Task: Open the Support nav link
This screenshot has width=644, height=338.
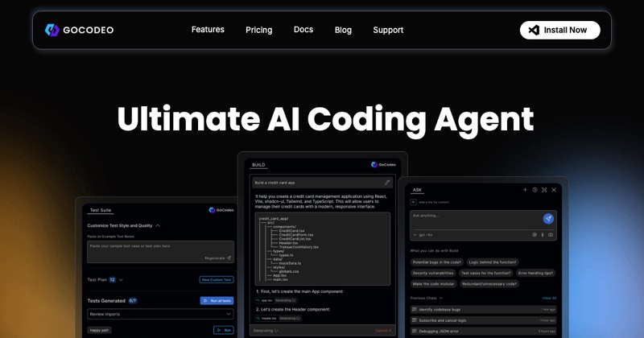Action: 388,30
